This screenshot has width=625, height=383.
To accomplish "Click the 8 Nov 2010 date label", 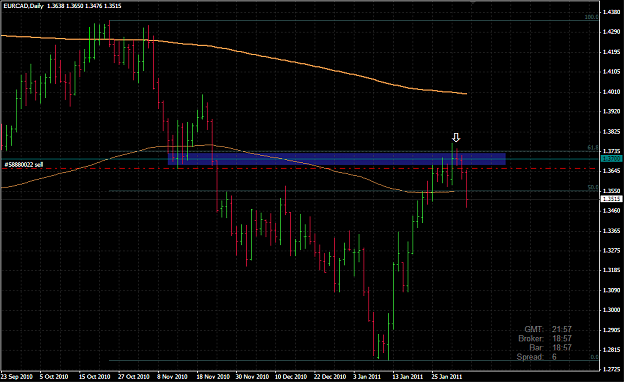I will [172, 377].
